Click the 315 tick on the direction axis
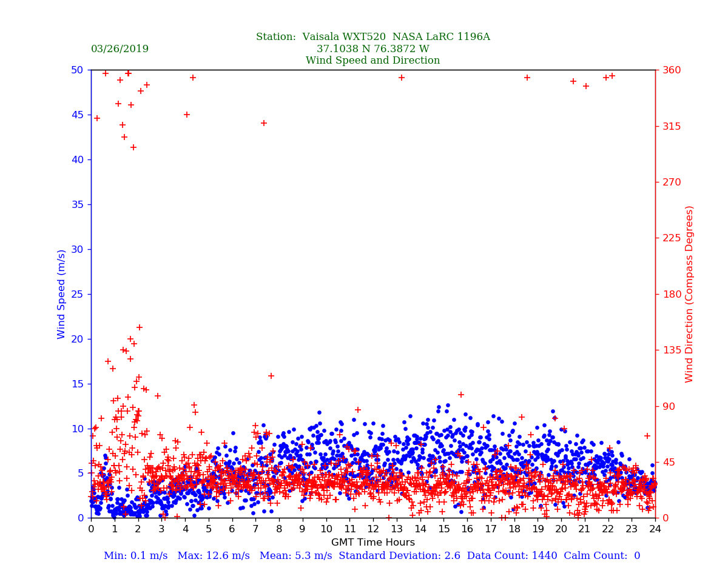Screen dimensions: 728x582 pos(670,126)
